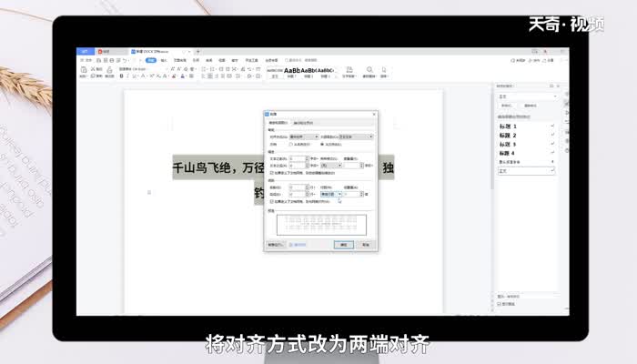Screen dimensions: 637x364
Task: Click the scissors Cut icon
Action: point(93,69)
